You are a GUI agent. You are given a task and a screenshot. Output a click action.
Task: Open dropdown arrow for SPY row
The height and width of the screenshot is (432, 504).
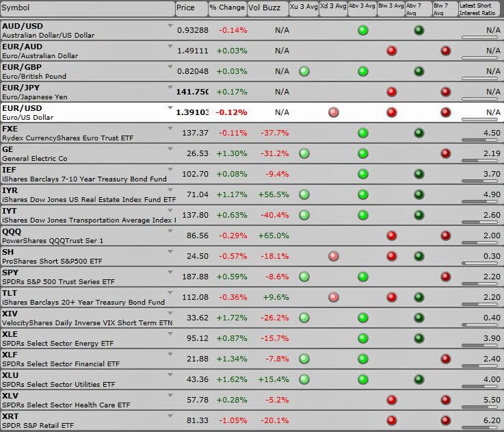170,272
